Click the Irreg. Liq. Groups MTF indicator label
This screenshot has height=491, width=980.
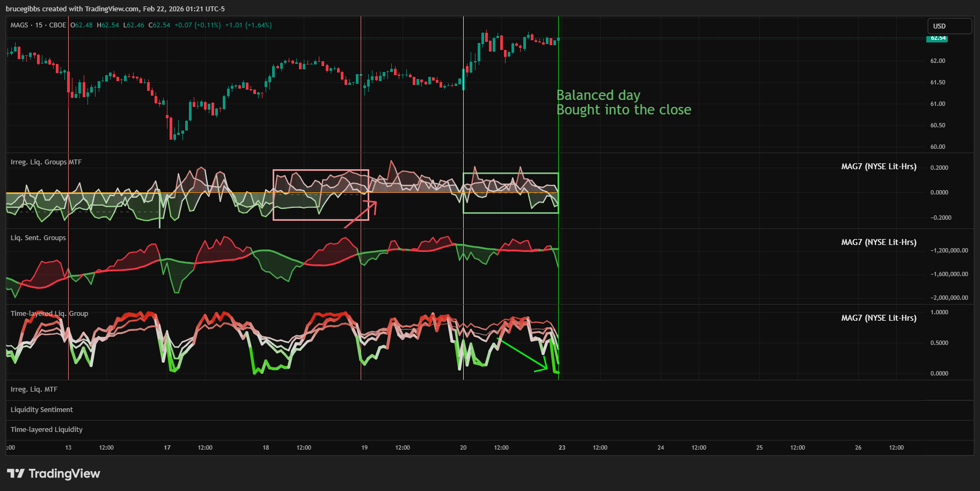46,162
